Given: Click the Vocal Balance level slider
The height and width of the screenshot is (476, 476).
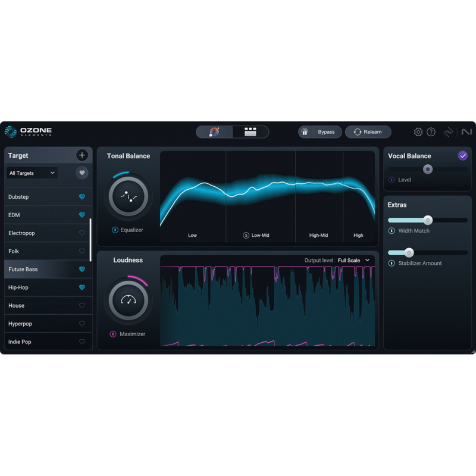Looking at the screenshot, I should pos(428,169).
